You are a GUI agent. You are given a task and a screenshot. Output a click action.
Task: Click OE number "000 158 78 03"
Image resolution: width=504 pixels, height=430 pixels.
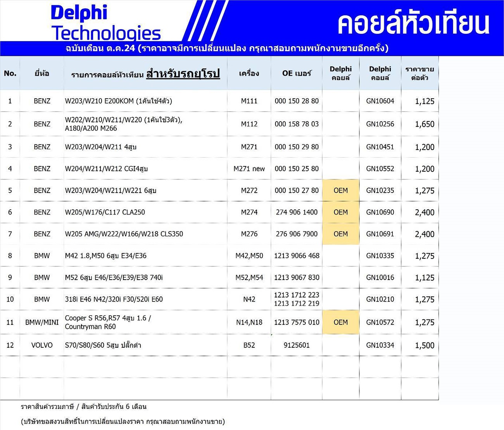click(297, 124)
